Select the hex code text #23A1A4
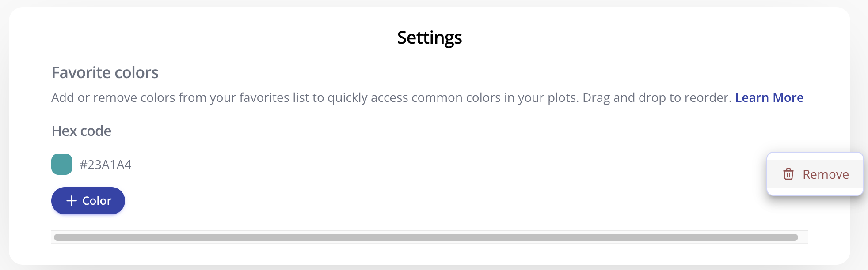The height and width of the screenshot is (270, 868). 106,164
